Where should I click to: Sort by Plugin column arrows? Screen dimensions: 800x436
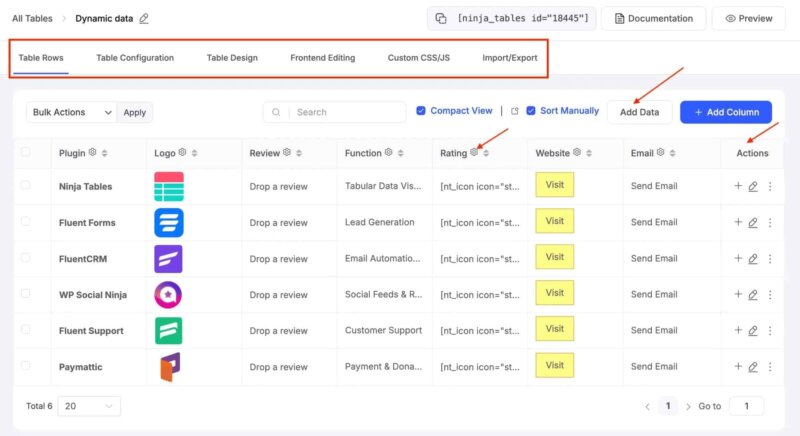[105, 153]
